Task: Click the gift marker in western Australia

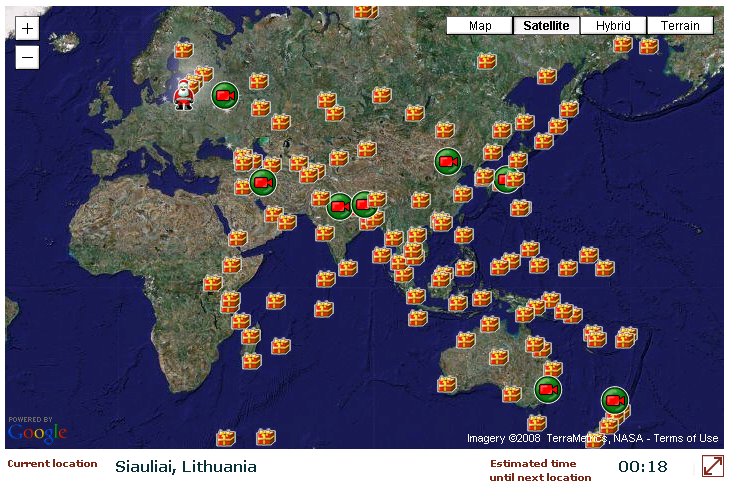Action: pos(447,384)
